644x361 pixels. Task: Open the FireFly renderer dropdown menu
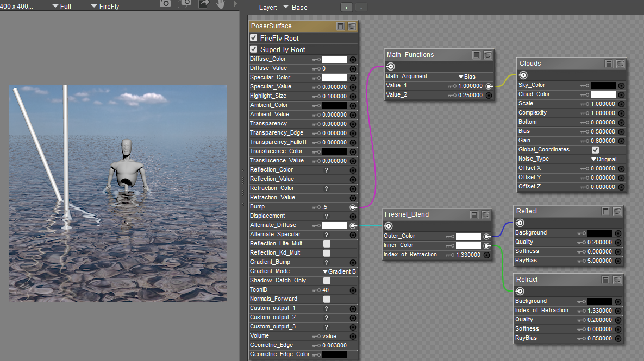pos(105,7)
